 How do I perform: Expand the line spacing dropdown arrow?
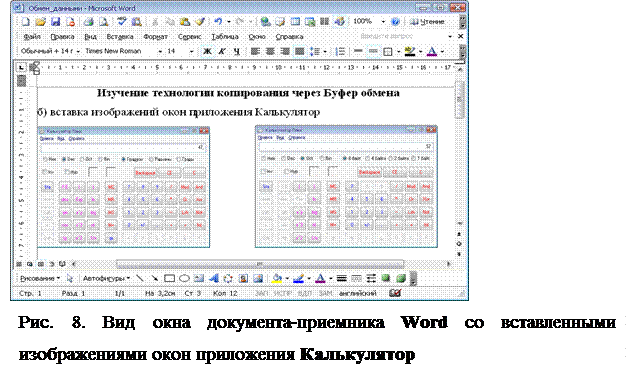325,51
